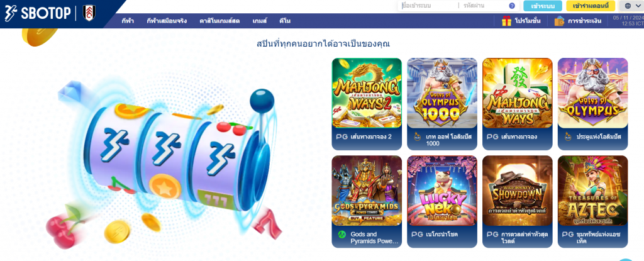Image resolution: width=644 pixels, height=261 pixels.
Task: Click the wallet payment icon
Action: (559, 21)
